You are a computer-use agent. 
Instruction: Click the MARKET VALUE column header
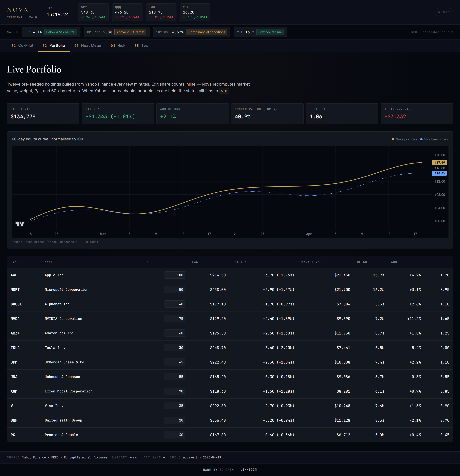[x=313, y=262]
